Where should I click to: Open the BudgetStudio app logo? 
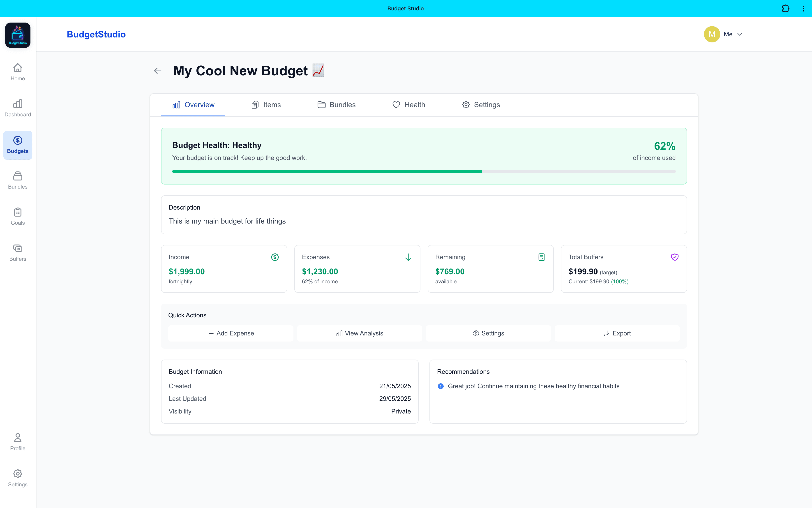(18, 35)
